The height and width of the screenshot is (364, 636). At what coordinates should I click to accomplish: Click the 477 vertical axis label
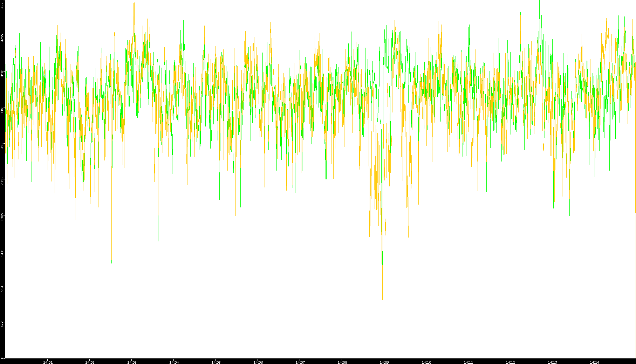click(2, 324)
